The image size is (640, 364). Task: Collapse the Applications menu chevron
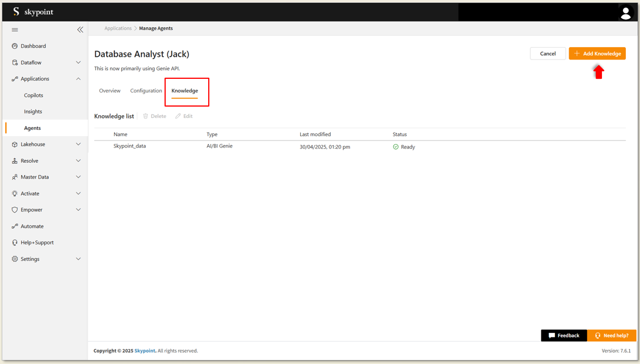tap(78, 79)
